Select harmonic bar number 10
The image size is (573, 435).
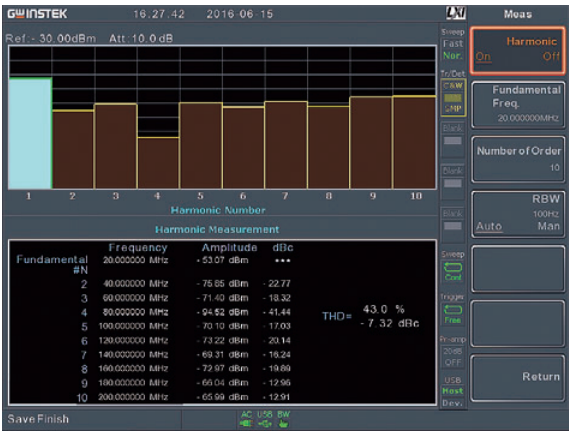414,142
